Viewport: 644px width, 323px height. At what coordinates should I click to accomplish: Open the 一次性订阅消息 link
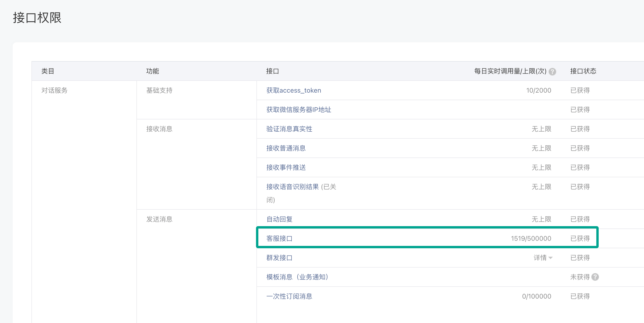pos(289,296)
